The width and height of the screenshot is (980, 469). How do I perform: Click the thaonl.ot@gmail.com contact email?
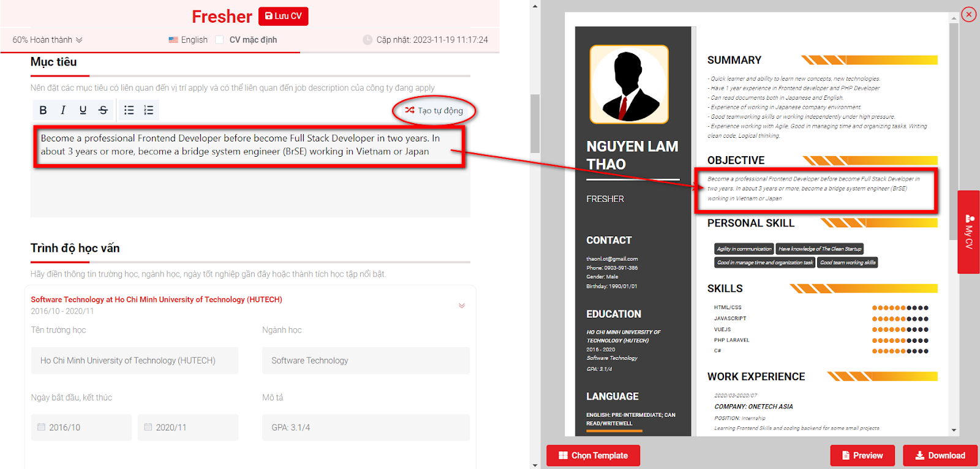pyautogui.click(x=612, y=259)
